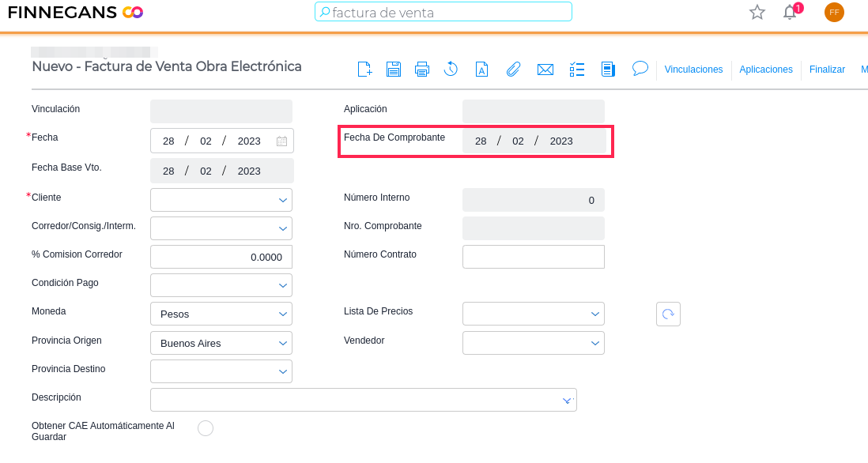Open the Condición Pago dropdown
This screenshot has height=463, width=868.
click(221, 285)
